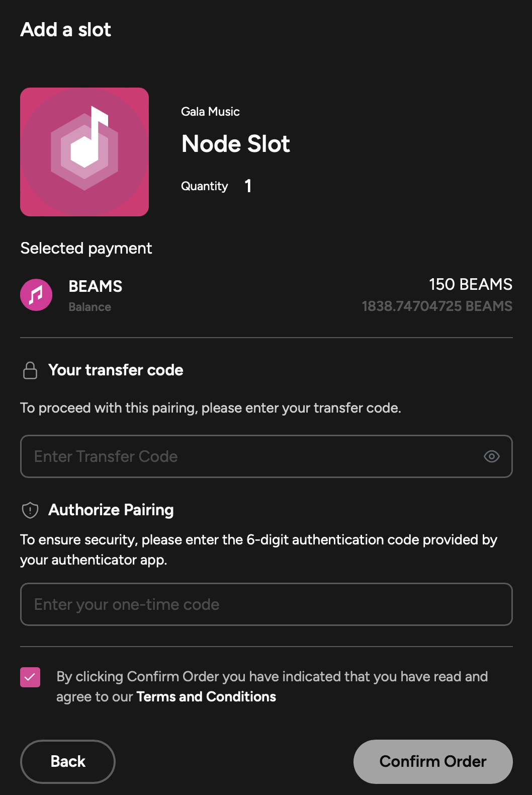The width and height of the screenshot is (532, 795).
Task: Click the 1838.74704725 BEAMS balance amount
Action: click(x=437, y=306)
